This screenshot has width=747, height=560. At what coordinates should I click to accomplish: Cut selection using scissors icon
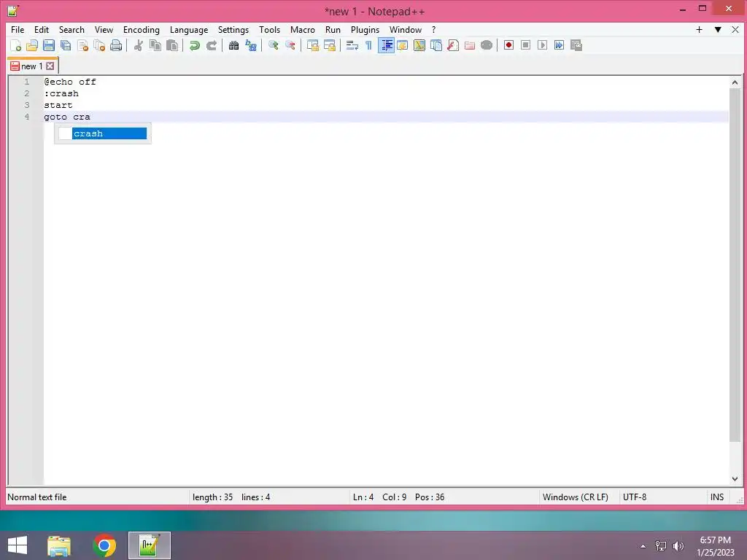(x=138, y=46)
